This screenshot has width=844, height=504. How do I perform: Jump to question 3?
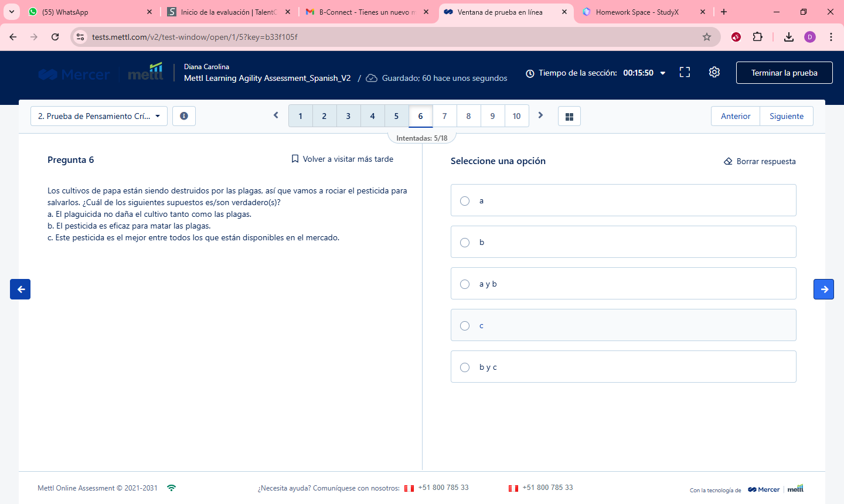click(x=348, y=116)
